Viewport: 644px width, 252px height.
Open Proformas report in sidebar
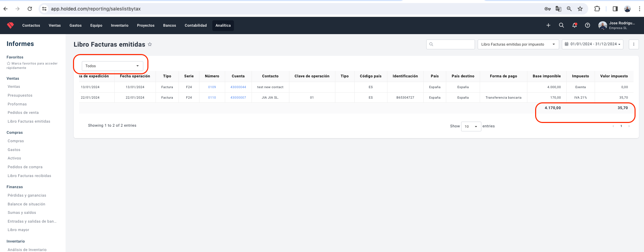tap(17, 104)
